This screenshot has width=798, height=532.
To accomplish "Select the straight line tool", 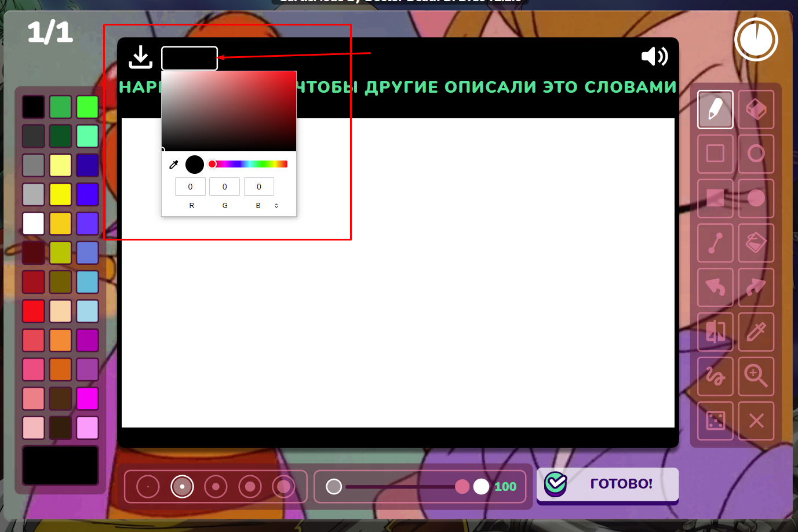I will coord(715,243).
